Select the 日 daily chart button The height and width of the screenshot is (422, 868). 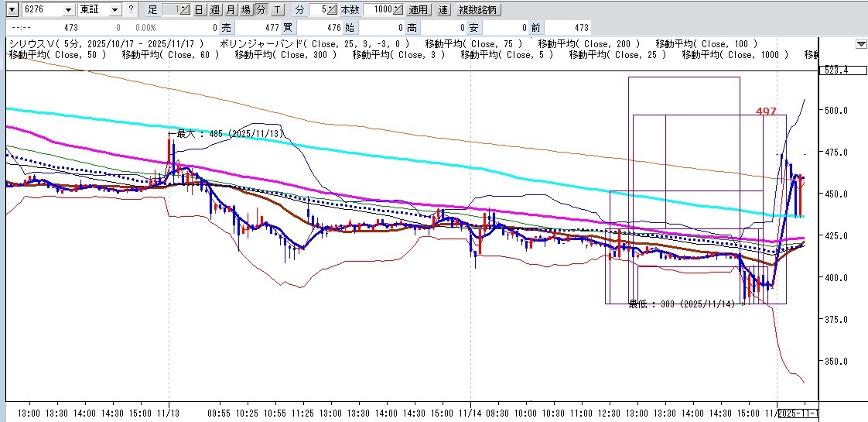coord(198,9)
